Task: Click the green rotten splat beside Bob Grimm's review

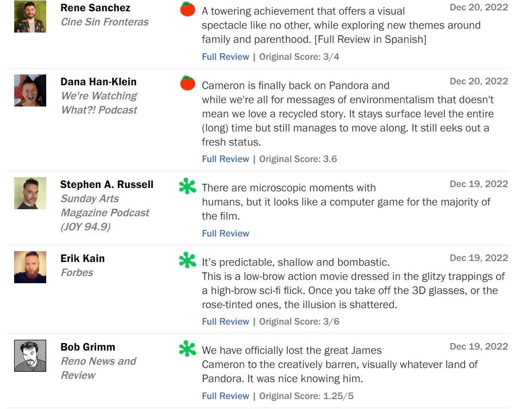Action: click(x=188, y=349)
